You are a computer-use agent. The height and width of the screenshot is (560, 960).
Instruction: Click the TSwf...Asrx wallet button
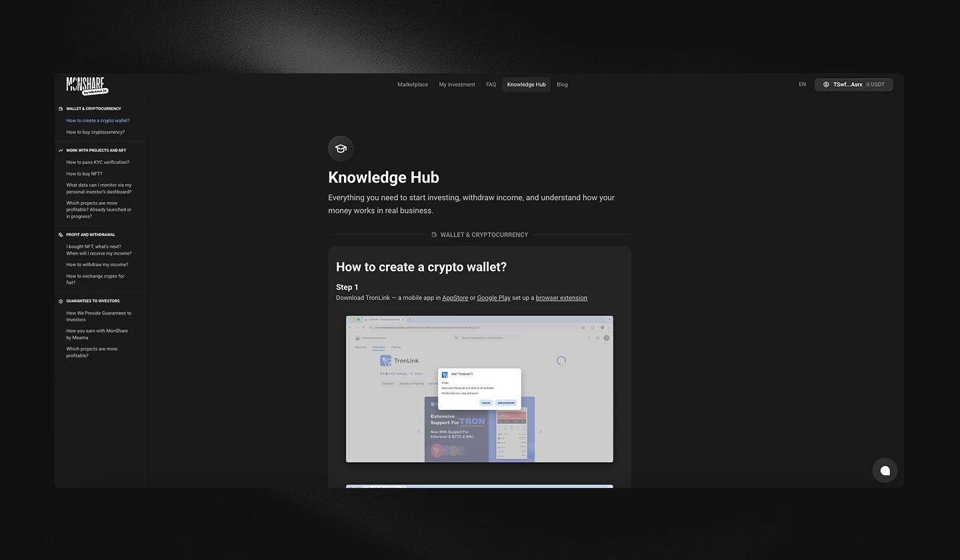pos(853,85)
